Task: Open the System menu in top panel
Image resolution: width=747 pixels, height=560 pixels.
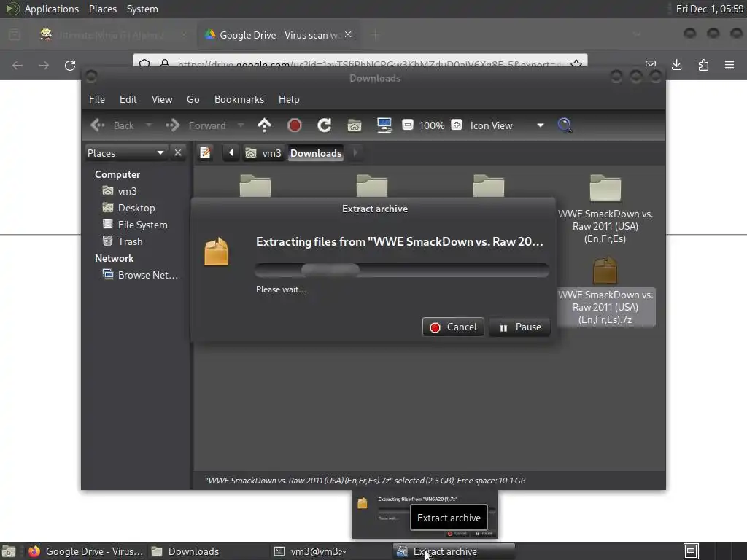Action: pos(142,9)
